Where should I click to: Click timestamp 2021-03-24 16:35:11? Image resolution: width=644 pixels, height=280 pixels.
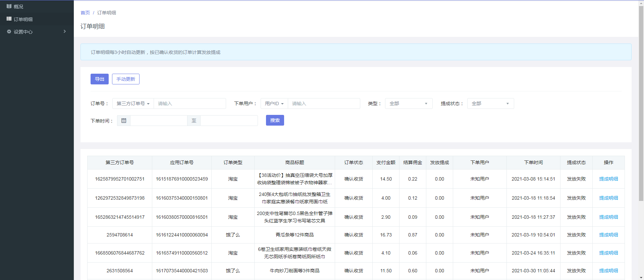[533, 253]
